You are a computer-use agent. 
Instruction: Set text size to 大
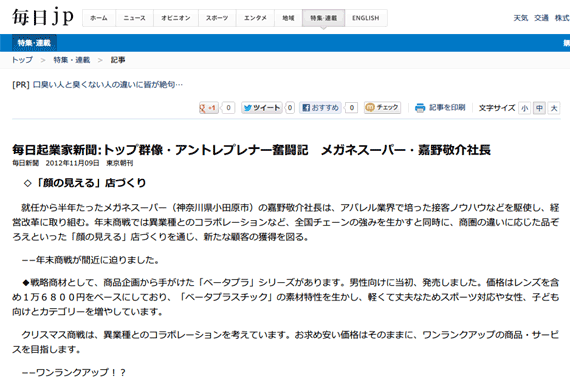[x=554, y=108]
